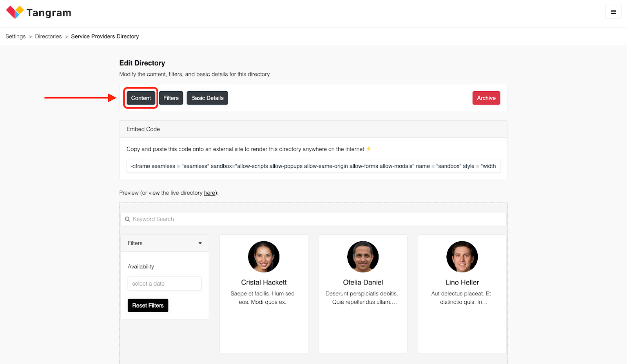Open Lino Heller's name
This screenshot has height=364, width=627.
click(x=462, y=283)
